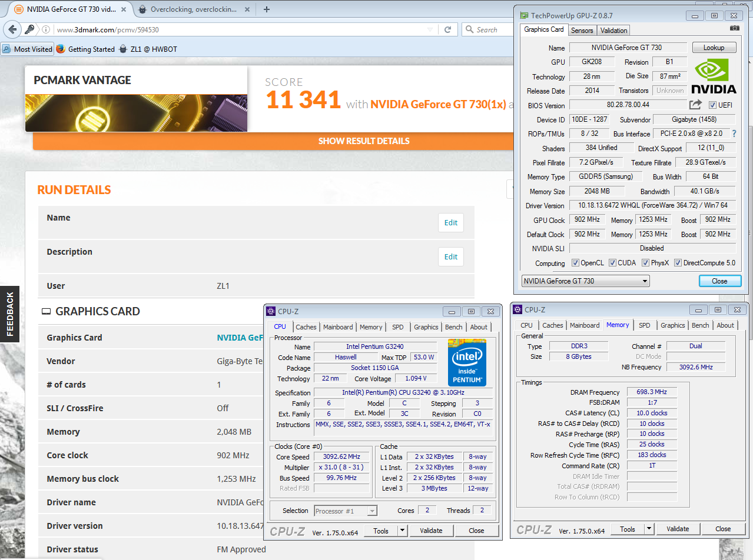Screen dimensions: 753x560
Task: Open the NVIDIA GeForce GT 730 GPU selector dropdown
Action: (586, 281)
